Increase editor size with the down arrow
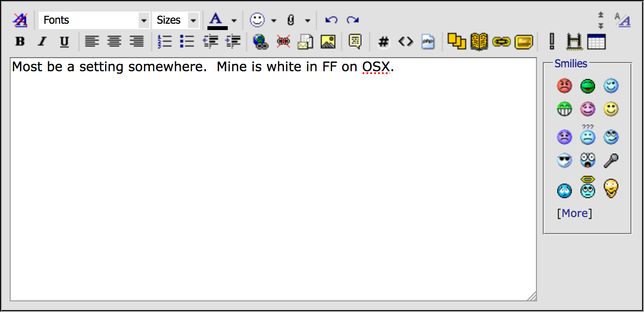 pyautogui.click(x=601, y=25)
